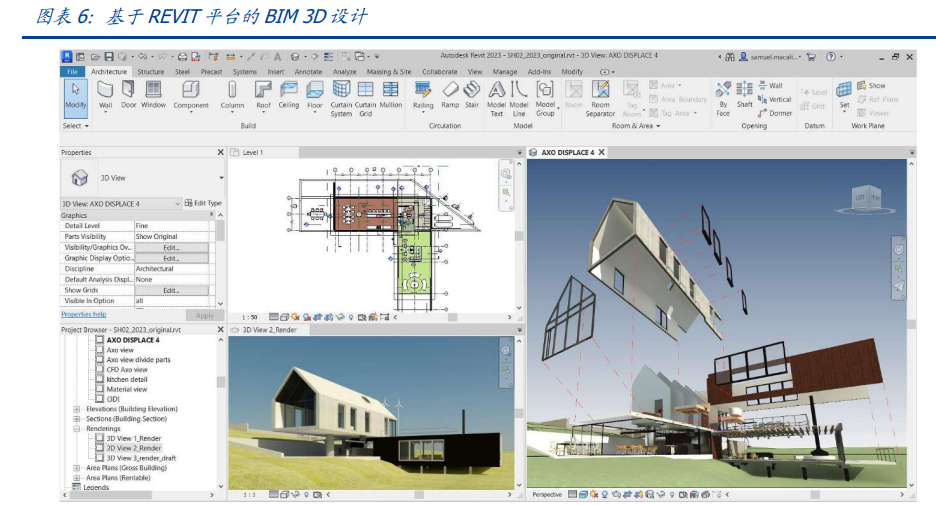Screen dimensions: 936x505
Task: Click the Show work plane tool
Action: point(872,85)
